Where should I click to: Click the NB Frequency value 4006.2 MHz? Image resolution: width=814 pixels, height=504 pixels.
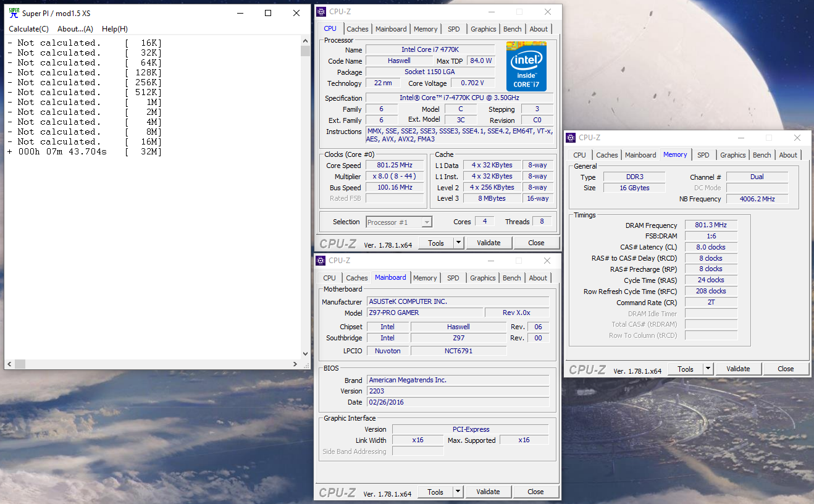point(757,199)
